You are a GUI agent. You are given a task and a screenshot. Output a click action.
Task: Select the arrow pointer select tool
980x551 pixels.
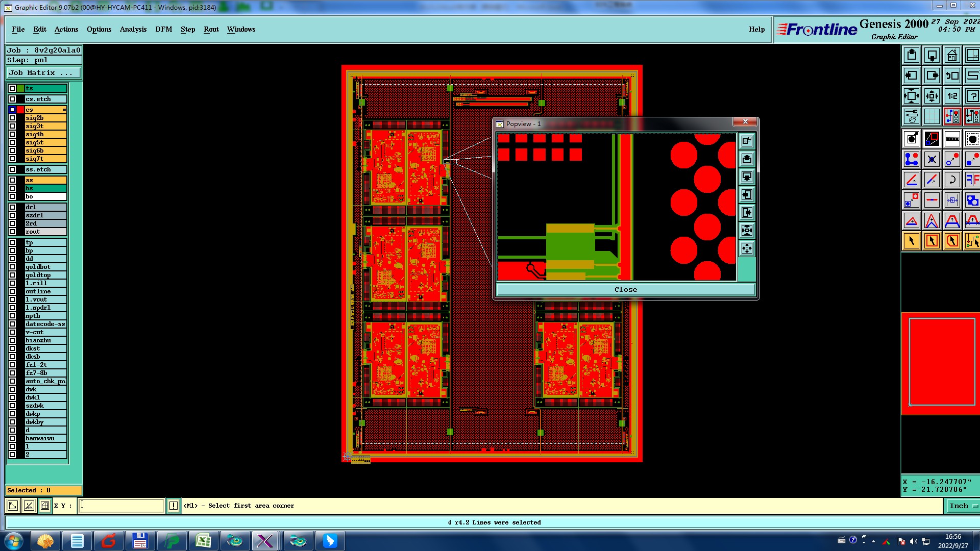[x=912, y=241]
